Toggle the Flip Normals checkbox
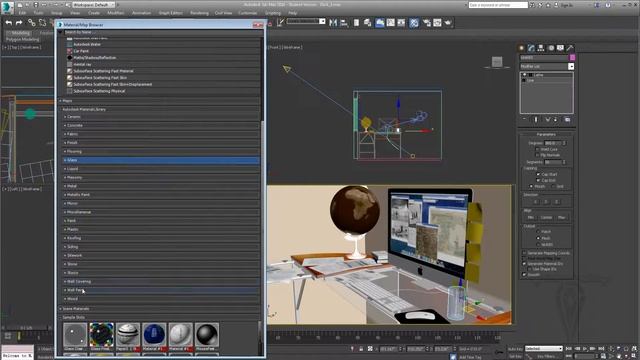Image resolution: width=640 pixels, height=360 pixels. coord(538,155)
